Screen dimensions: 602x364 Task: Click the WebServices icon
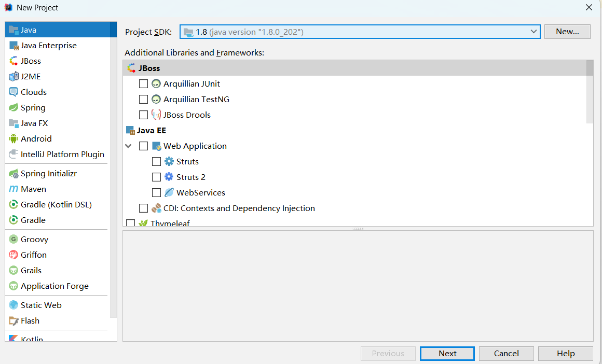pos(169,192)
